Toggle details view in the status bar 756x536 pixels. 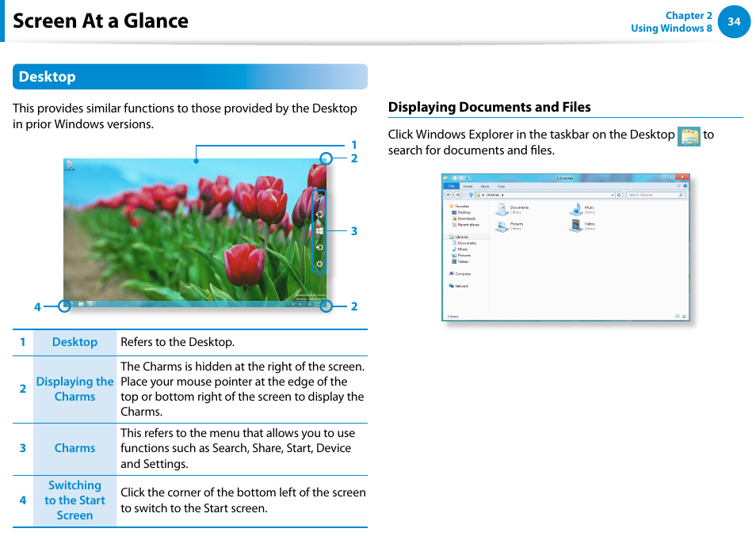[678, 316]
